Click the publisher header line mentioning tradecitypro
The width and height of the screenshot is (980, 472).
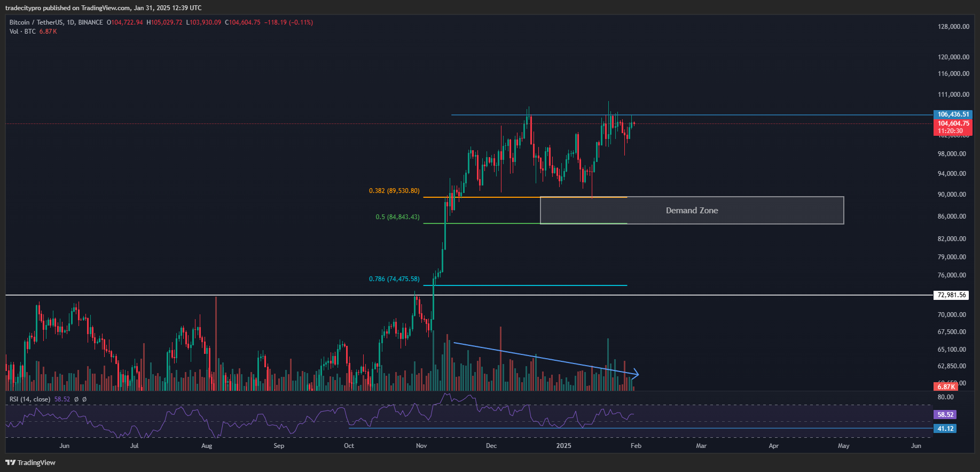pos(104,8)
